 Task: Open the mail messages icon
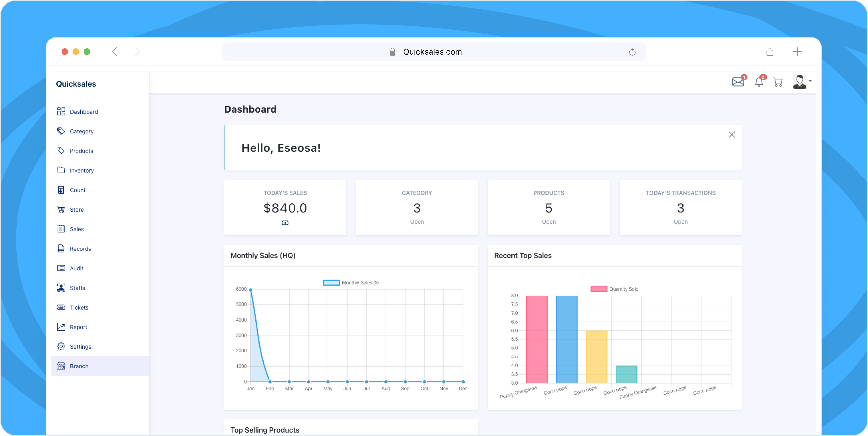pos(738,82)
